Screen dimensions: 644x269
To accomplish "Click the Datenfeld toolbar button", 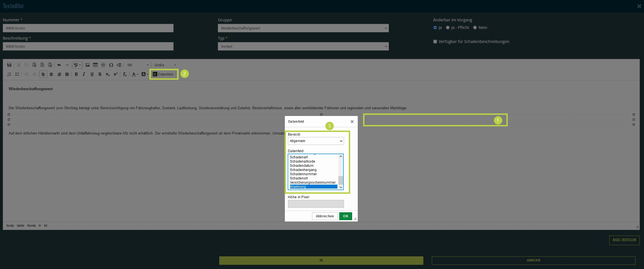I will tap(163, 74).
